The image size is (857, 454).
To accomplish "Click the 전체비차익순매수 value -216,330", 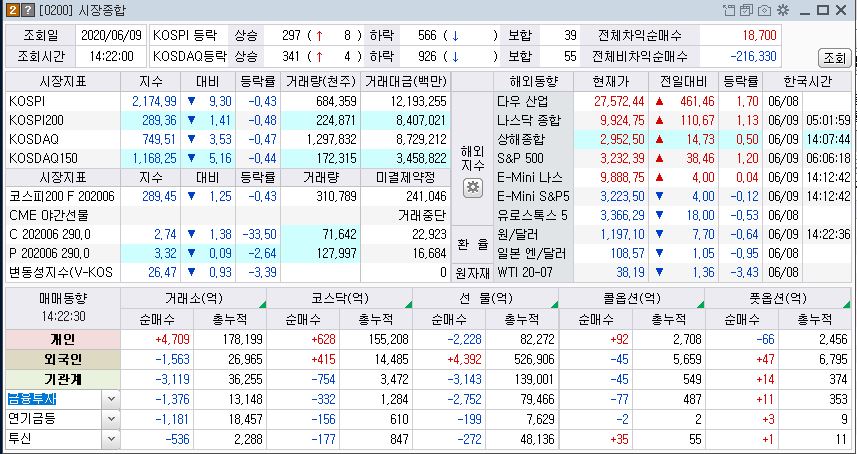I will [x=753, y=56].
